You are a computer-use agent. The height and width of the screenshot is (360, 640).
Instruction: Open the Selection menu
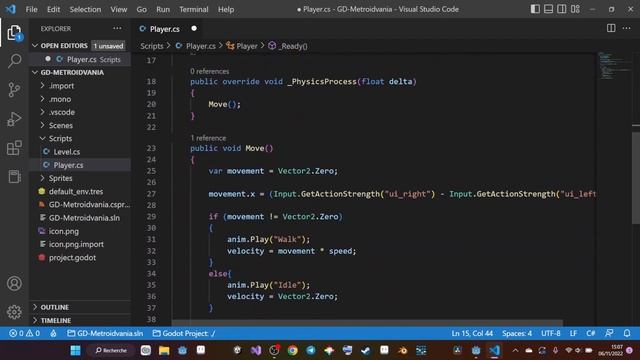click(x=85, y=9)
